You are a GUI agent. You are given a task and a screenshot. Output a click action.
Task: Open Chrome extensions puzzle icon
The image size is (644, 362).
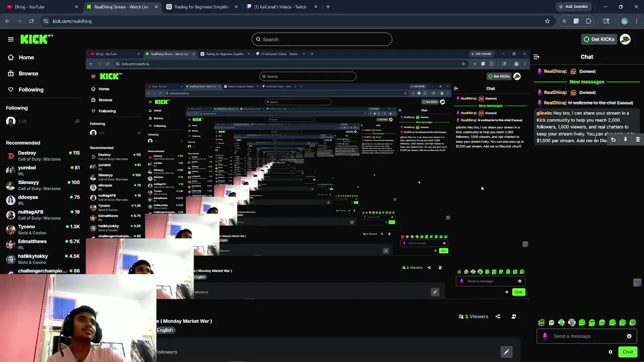pyautogui.click(x=588, y=21)
